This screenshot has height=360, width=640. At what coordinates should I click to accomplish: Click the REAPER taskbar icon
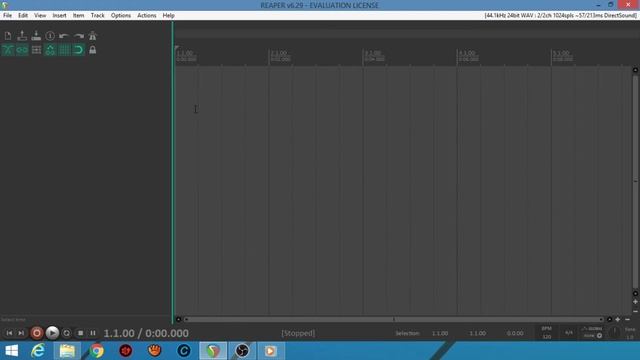coord(213,351)
